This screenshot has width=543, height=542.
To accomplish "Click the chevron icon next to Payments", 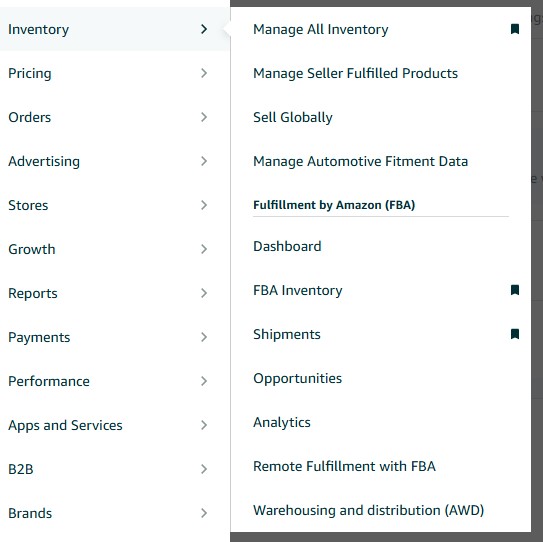I will click(204, 337).
